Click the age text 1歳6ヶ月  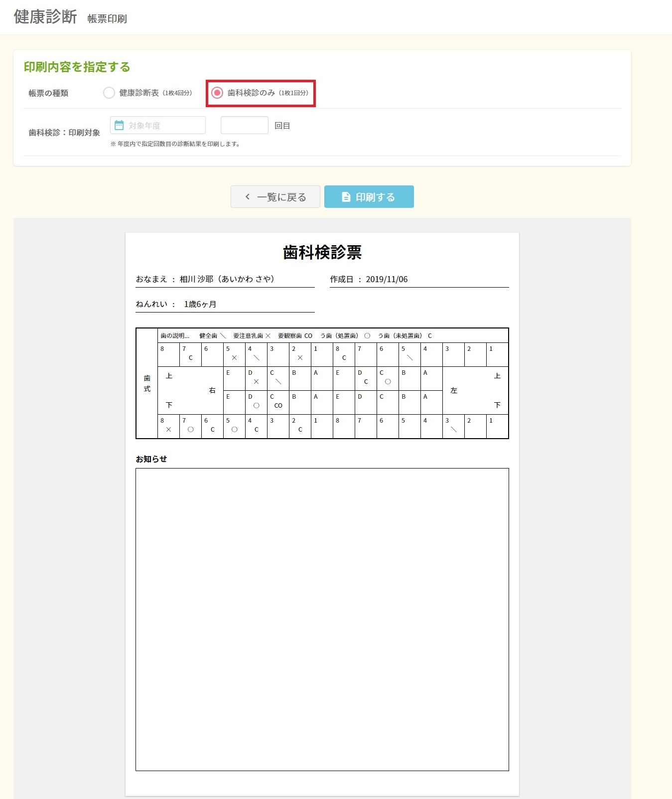(200, 304)
